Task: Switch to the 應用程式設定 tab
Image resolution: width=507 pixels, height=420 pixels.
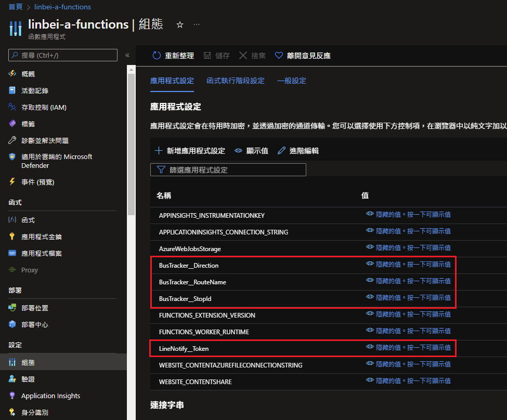Action: pyautogui.click(x=172, y=81)
